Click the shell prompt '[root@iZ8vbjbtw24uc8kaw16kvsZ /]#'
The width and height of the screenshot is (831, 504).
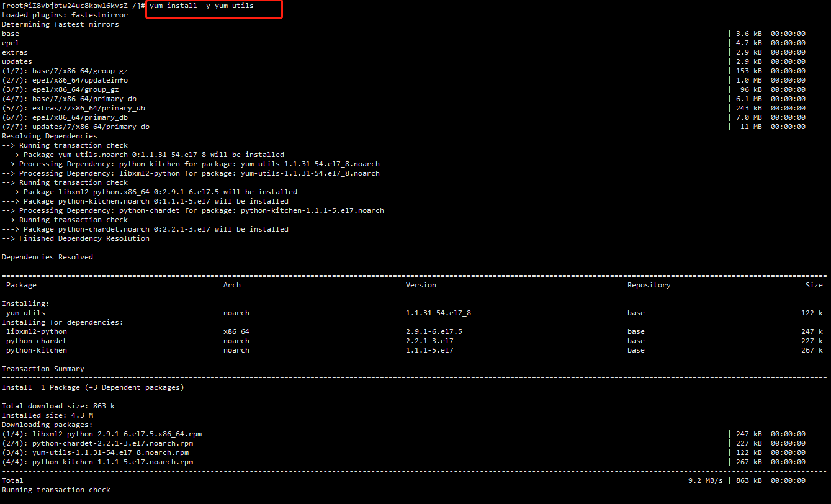(x=73, y=6)
